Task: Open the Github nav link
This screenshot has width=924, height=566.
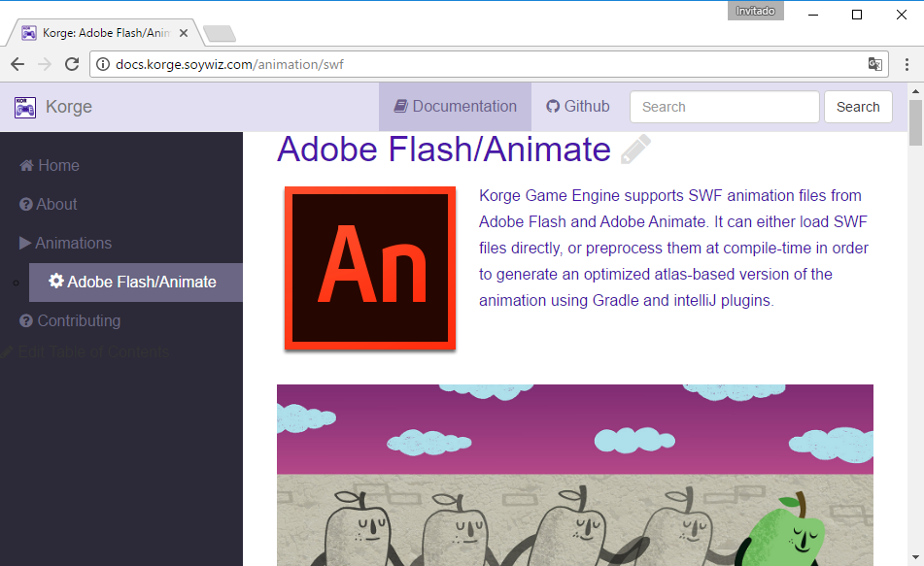Action: tap(578, 107)
